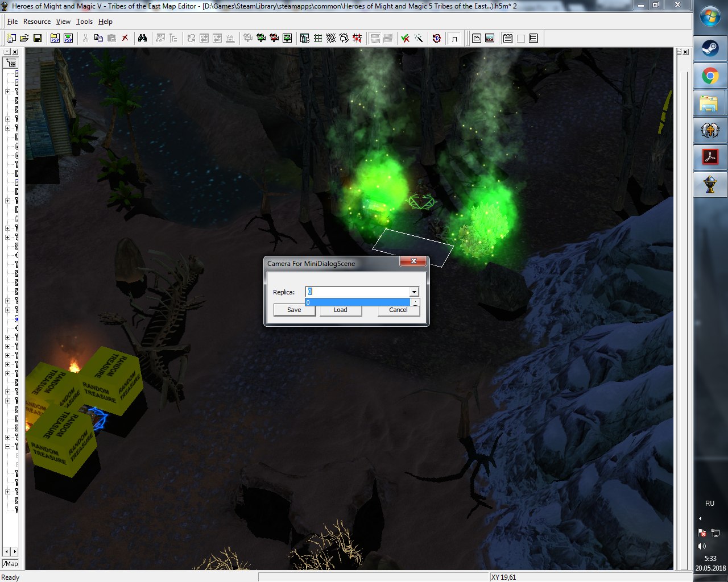The image size is (728, 582).
Task: Open the Help menu
Action: click(105, 22)
